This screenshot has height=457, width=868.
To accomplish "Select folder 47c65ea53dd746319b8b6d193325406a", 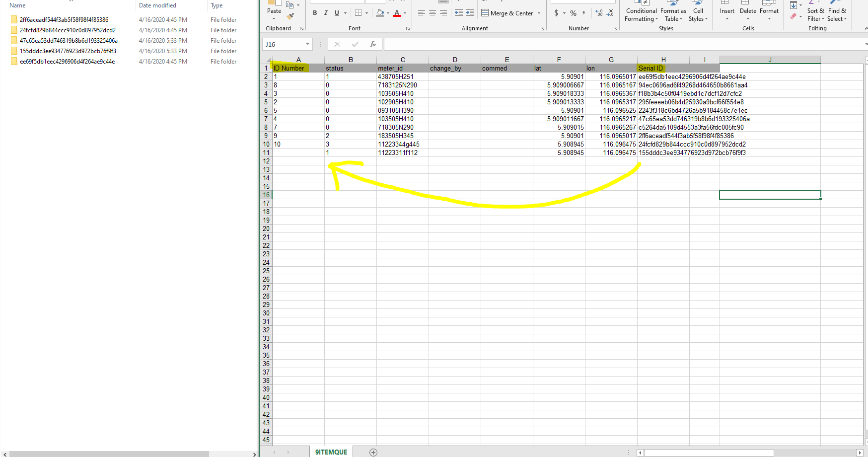I will (x=69, y=41).
